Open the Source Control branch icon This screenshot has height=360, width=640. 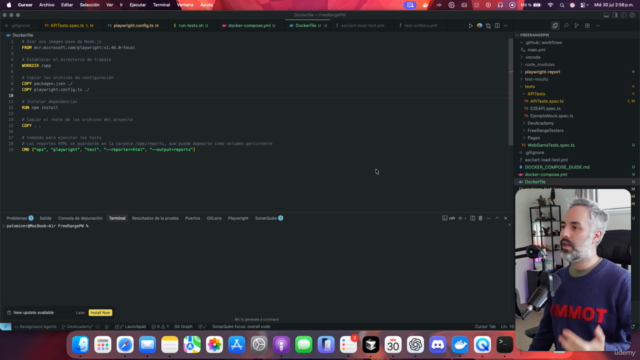pos(576,26)
